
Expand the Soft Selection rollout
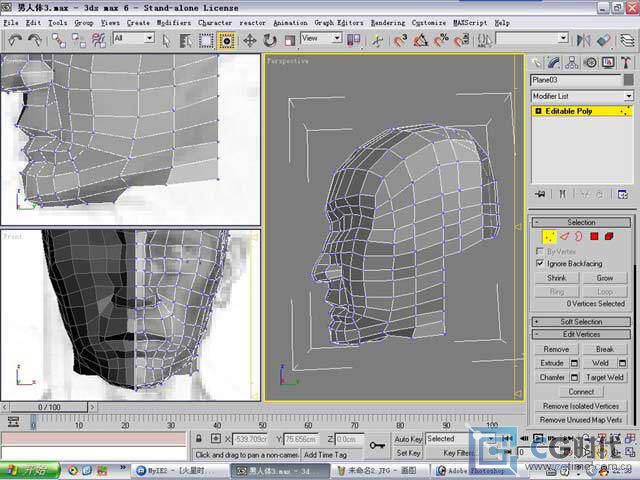point(581,322)
